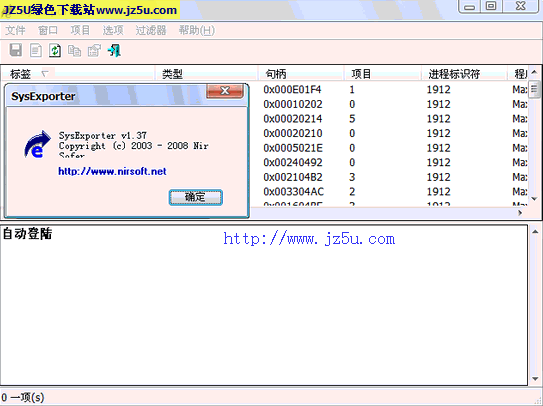Click status bar text 0 一项(s)
Screen dimensions: 543x406
(x=23, y=397)
